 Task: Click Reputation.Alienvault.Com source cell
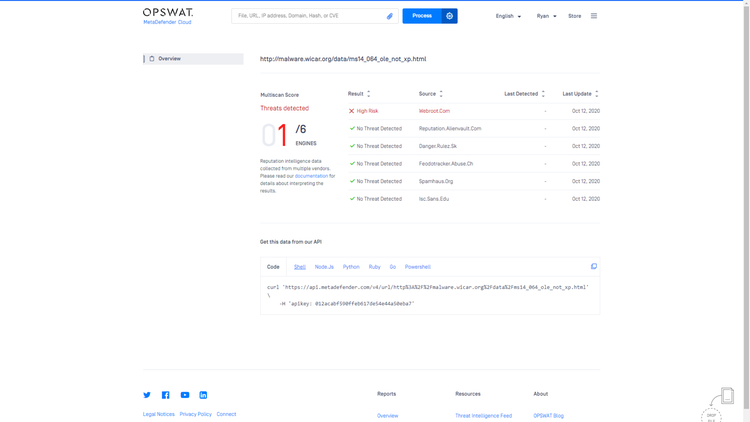[450, 129]
